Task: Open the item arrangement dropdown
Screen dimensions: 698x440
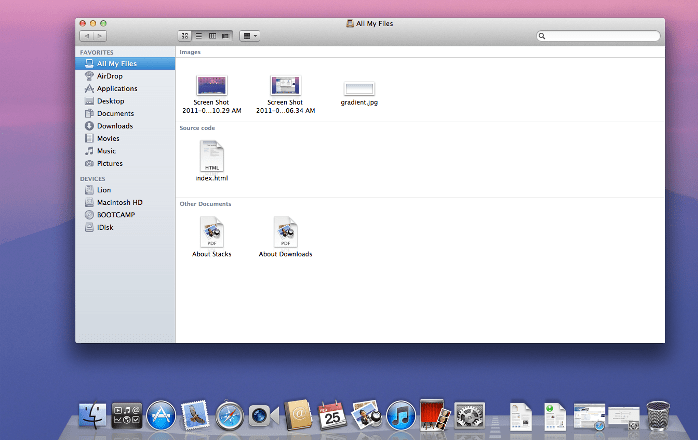Action: (x=250, y=36)
